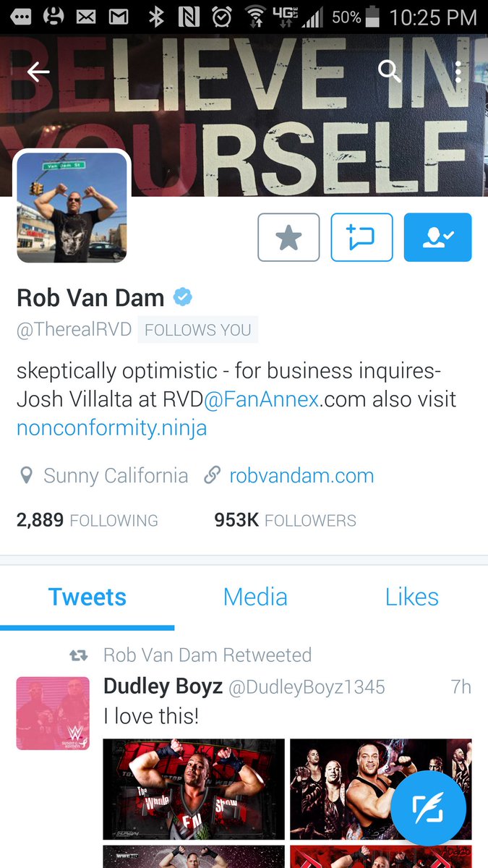Tap the back arrow icon
This screenshot has height=868, width=488.
pyautogui.click(x=38, y=71)
